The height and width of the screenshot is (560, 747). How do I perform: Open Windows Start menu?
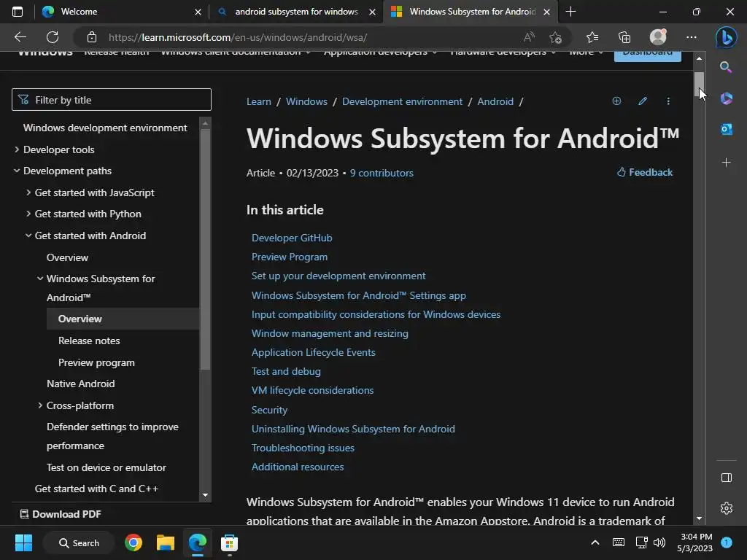(23, 542)
